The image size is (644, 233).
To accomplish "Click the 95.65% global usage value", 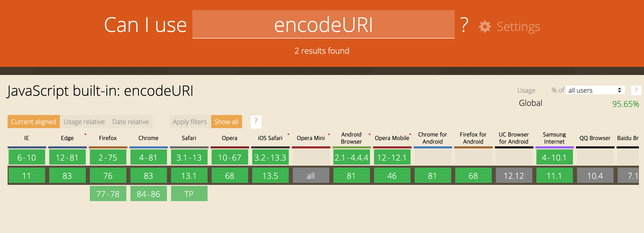I will point(625,104).
